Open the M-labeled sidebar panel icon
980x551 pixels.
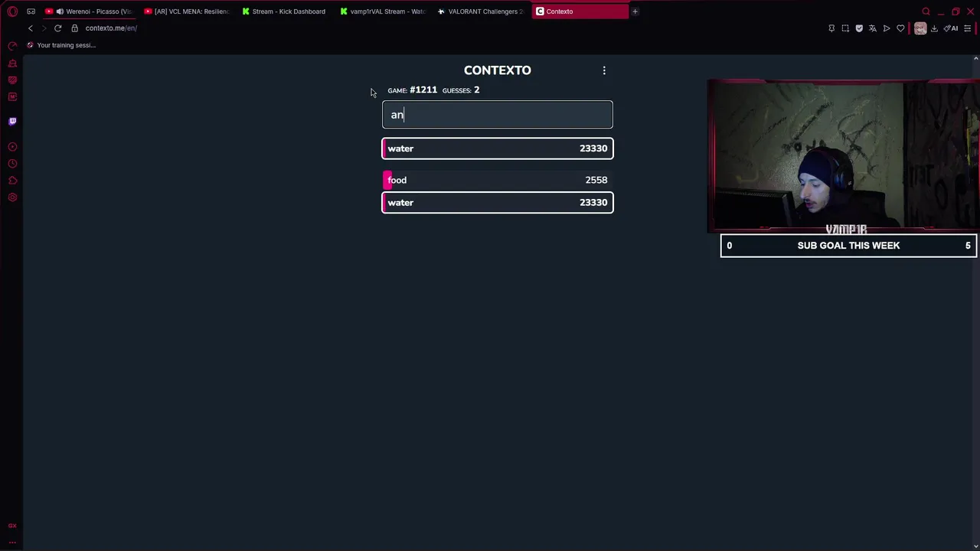(x=12, y=97)
